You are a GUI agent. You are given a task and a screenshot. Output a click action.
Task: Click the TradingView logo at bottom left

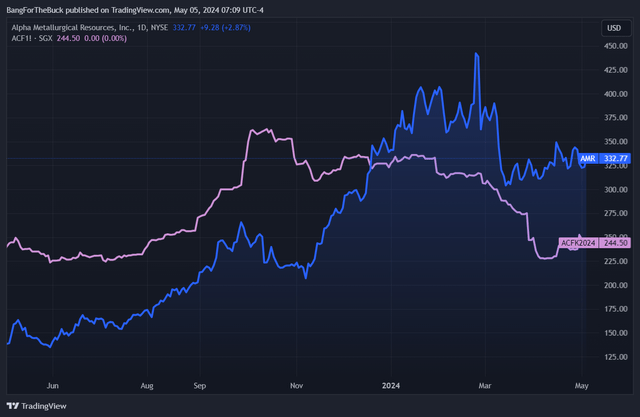(x=36, y=406)
